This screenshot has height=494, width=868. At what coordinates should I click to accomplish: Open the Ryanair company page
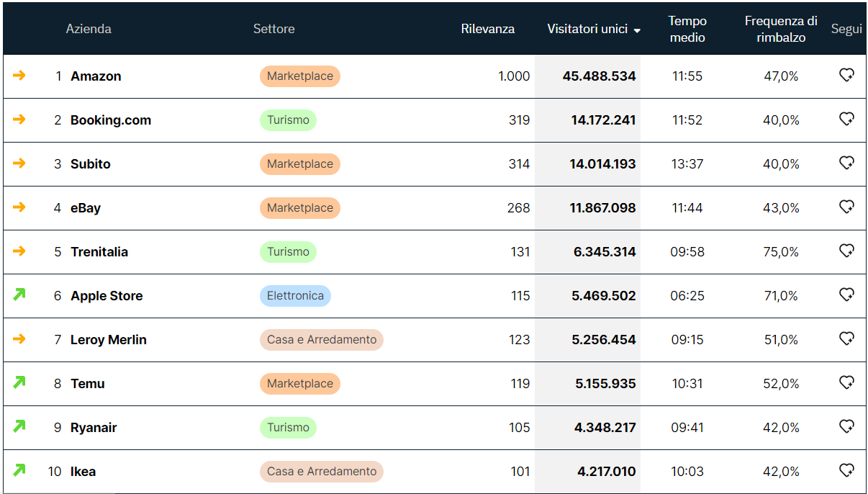pos(94,428)
